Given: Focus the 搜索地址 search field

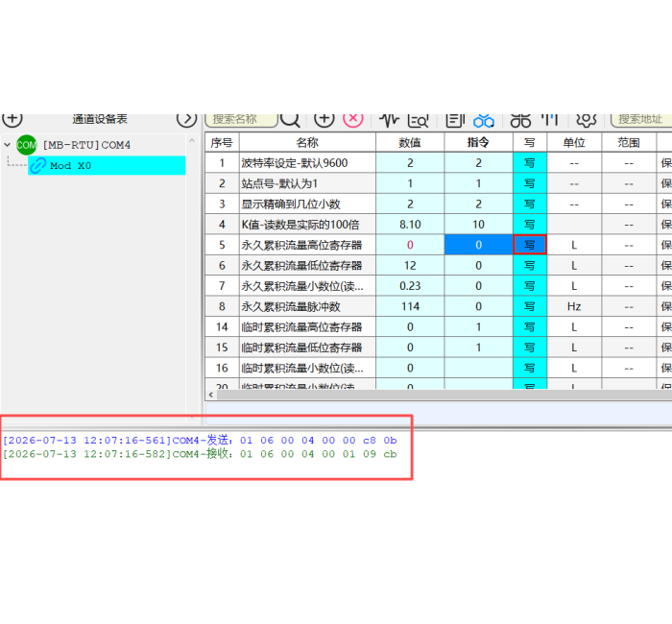Looking at the screenshot, I should [x=641, y=120].
